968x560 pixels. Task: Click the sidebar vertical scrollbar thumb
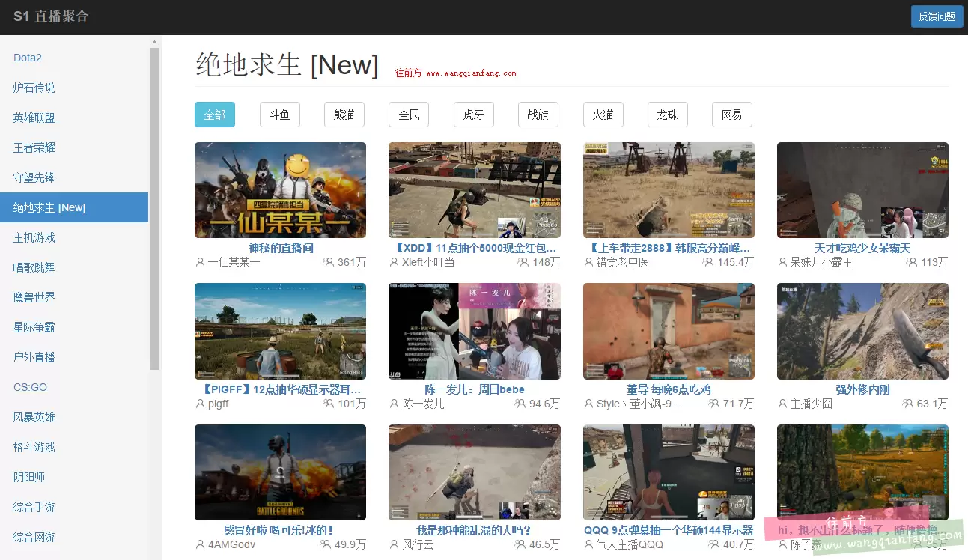tap(155, 209)
